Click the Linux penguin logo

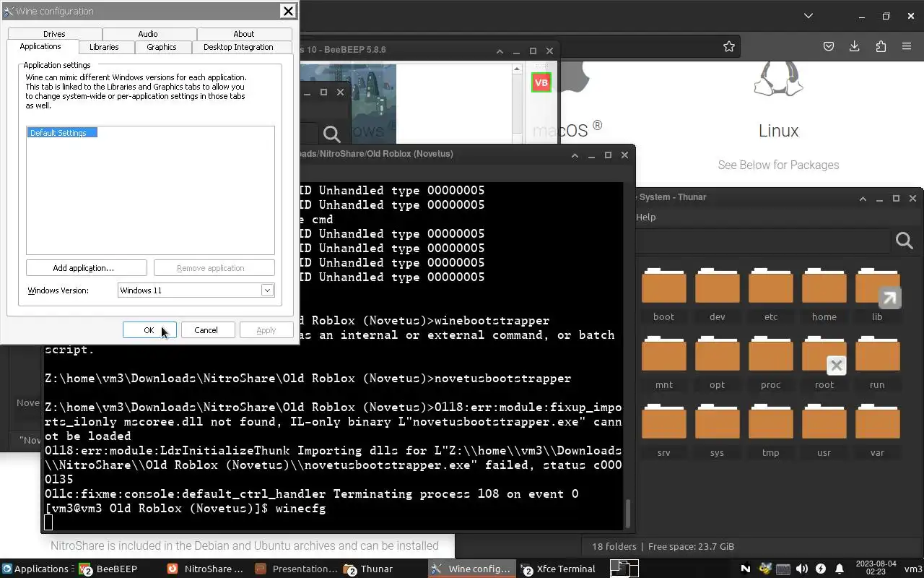click(778, 78)
